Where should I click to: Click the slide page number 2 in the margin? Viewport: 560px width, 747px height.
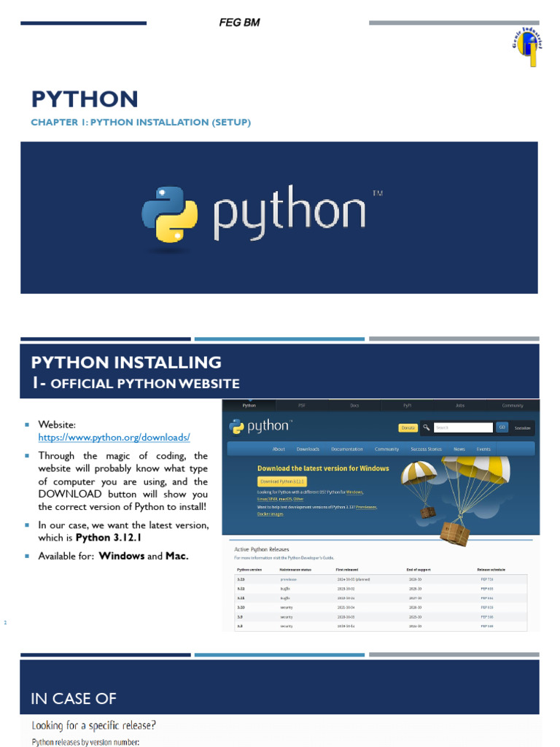[x=5, y=623]
